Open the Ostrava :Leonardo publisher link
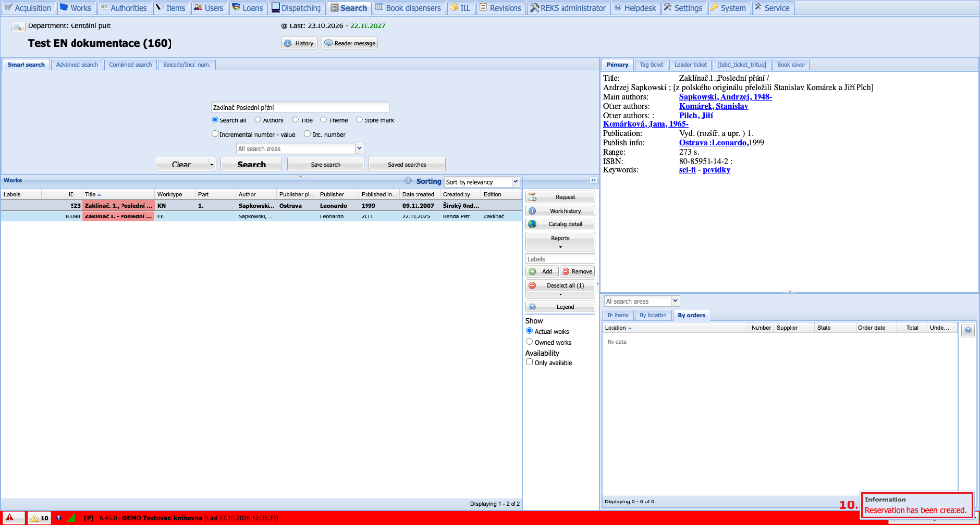Viewport: 980px width, 525px height. click(x=713, y=142)
